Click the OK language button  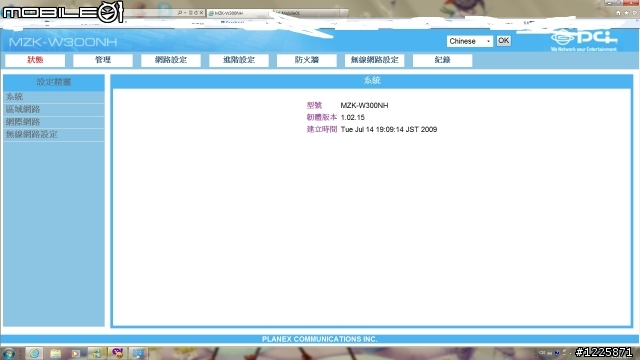click(x=503, y=41)
